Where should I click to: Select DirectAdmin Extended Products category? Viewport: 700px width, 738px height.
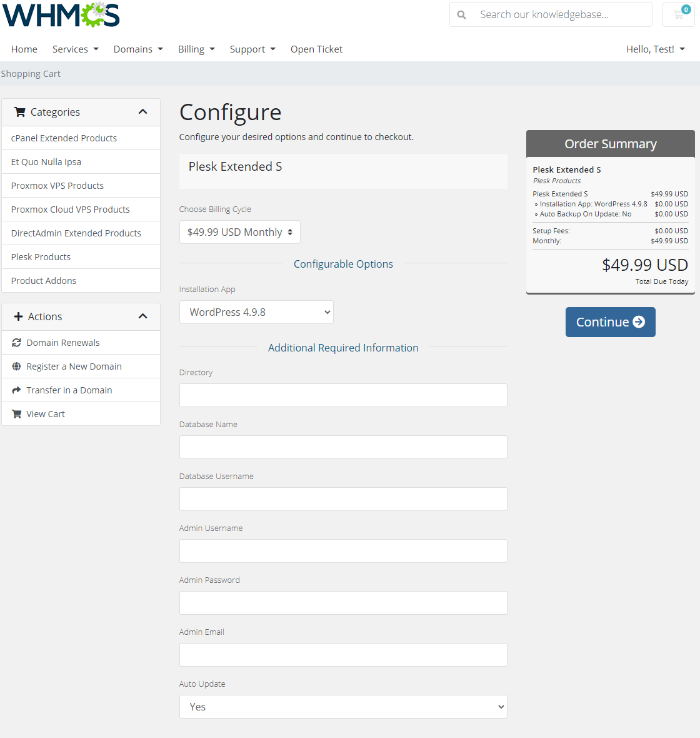tap(81, 233)
